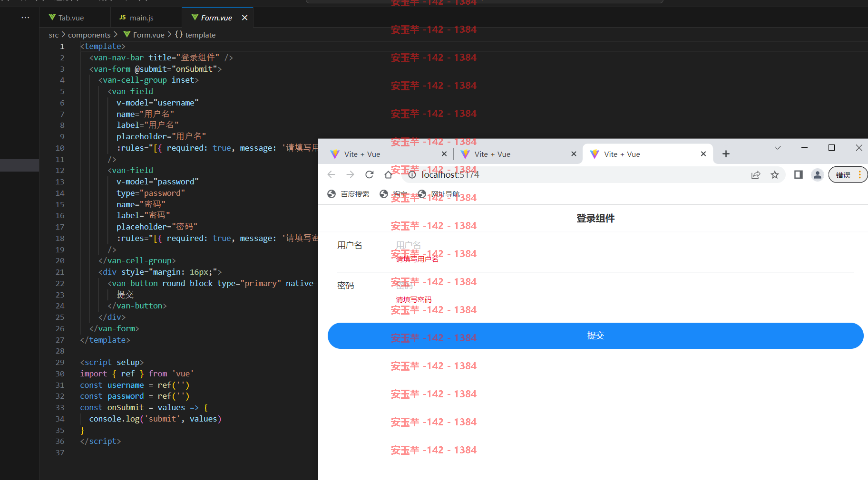Click the 请填写密码 error message
This screenshot has height=480, width=868.
(414, 299)
